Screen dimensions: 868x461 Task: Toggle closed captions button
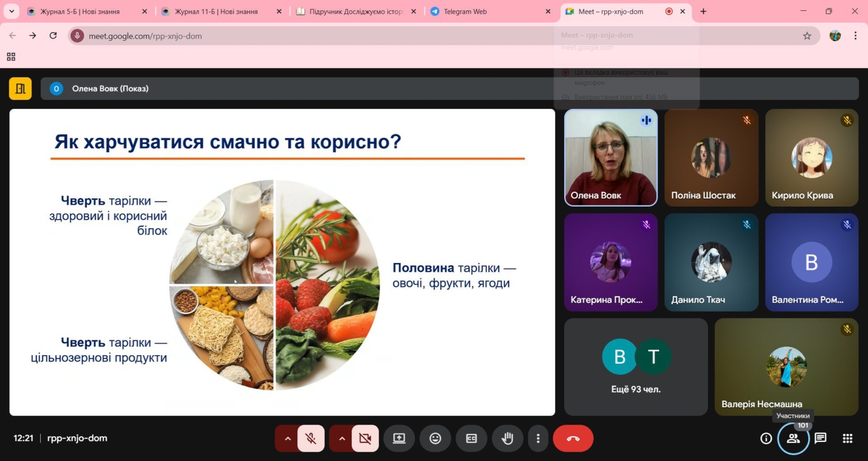(471, 438)
